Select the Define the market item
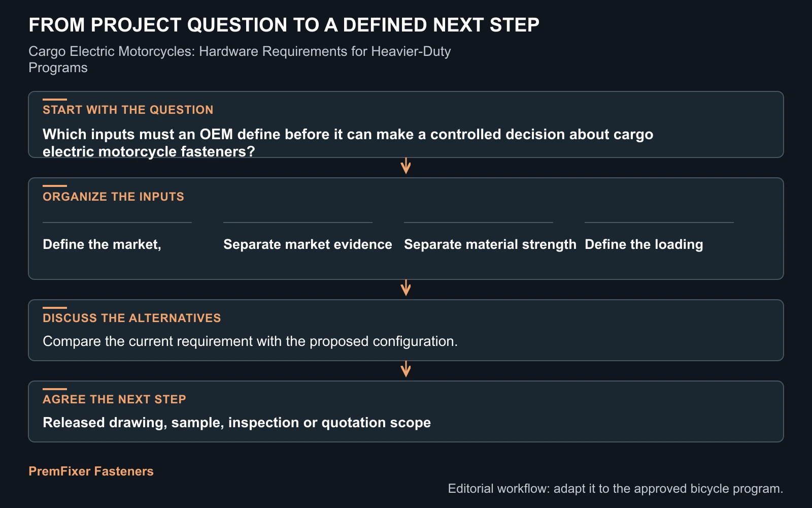The width and height of the screenshot is (812, 508). (x=102, y=244)
